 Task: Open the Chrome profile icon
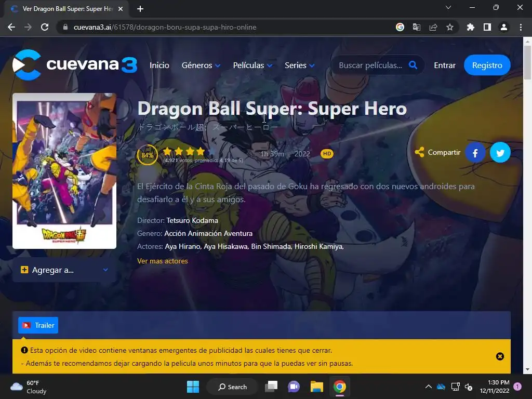504,27
